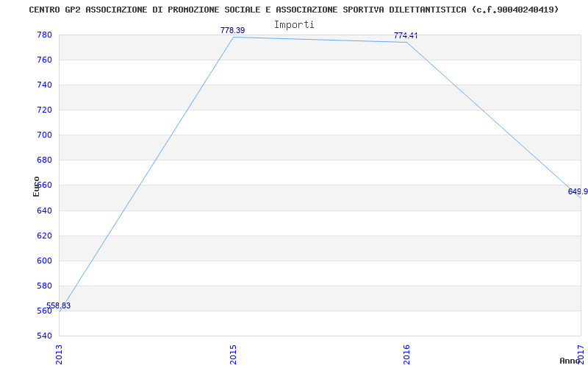The image size is (588, 368).
Task: Click the 780 y-axis tick label
Action: [44, 35]
